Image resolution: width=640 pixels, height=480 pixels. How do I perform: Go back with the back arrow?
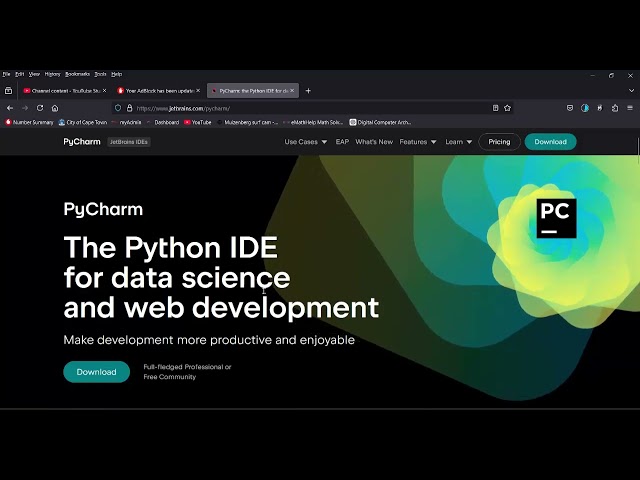[10, 108]
